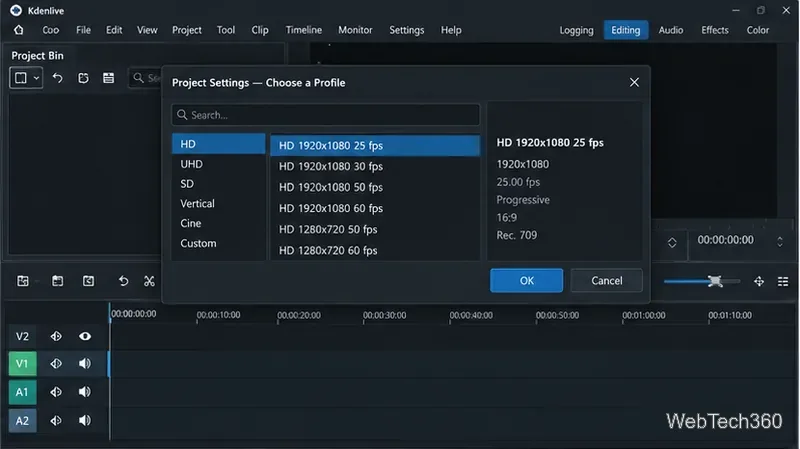
Task: Mute the V1 track speaker icon
Action: pyautogui.click(x=85, y=364)
